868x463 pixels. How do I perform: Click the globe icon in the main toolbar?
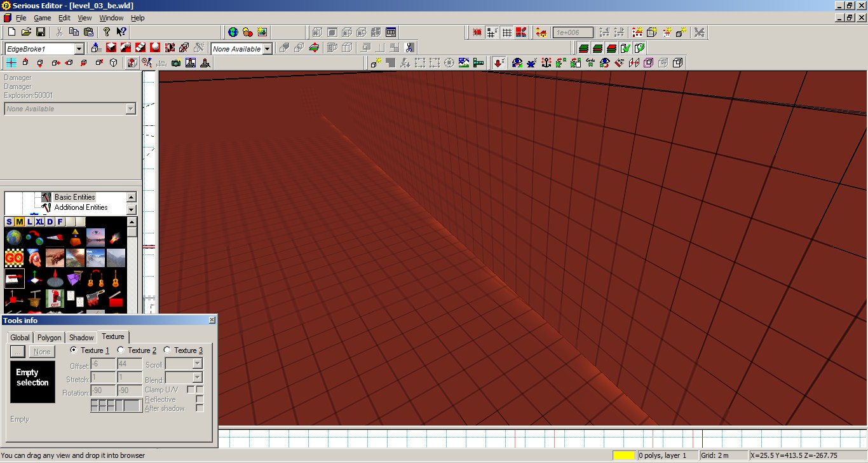[233, 32]
